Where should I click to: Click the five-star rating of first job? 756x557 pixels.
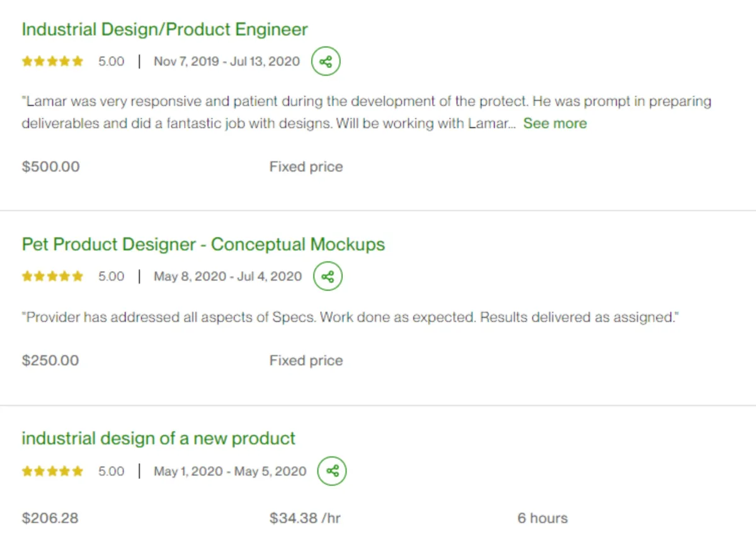tap(52, 62)
